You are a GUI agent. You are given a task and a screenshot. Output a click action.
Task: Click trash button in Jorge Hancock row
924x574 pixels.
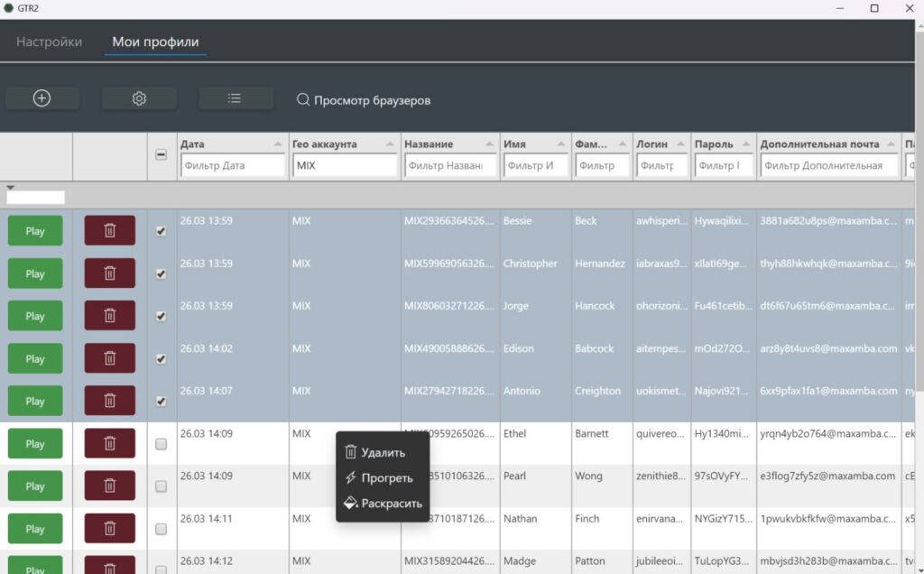109,316
